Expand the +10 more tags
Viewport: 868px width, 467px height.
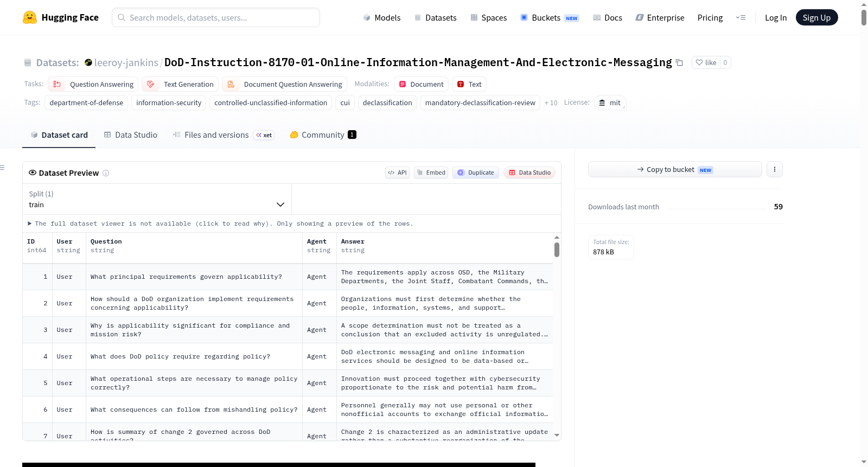551,103
